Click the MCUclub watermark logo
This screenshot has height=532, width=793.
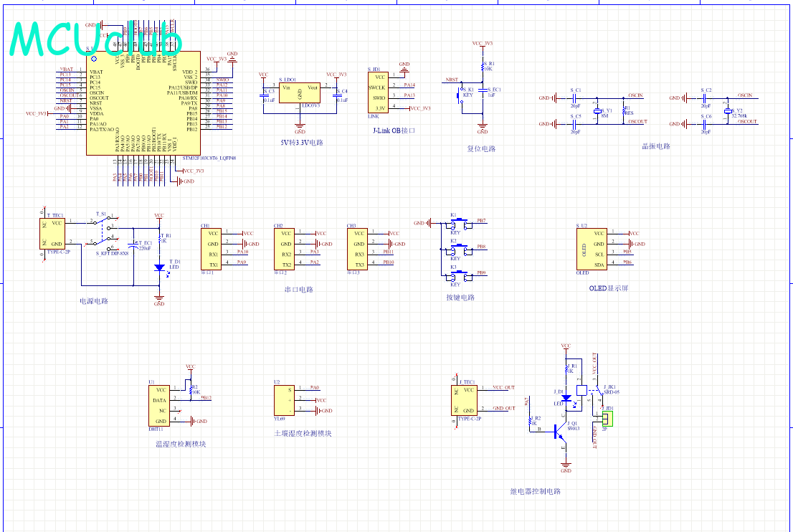click(x=97, y=39)
